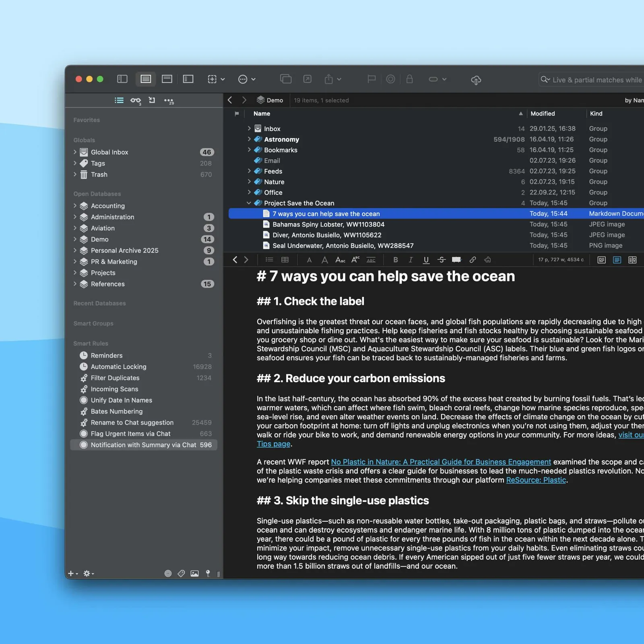The height and width of the screenshot is (644, 644).
Task: Click the lock icon in the toolbar
Action: pyautogui.click(x=409, y=79)
